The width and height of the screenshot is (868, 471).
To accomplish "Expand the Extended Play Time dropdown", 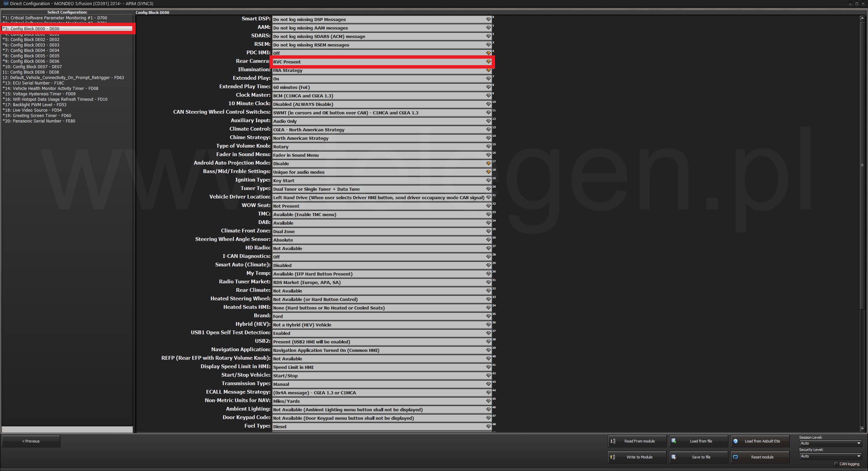I will click(x=382, y=87).
